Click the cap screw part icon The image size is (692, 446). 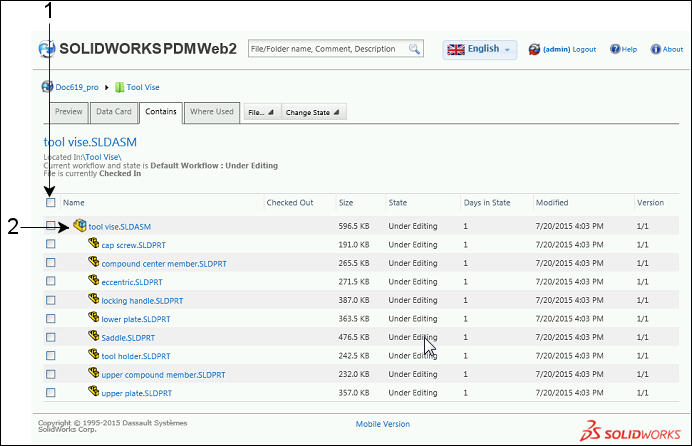pyautogui.click(x=93, y=244)
